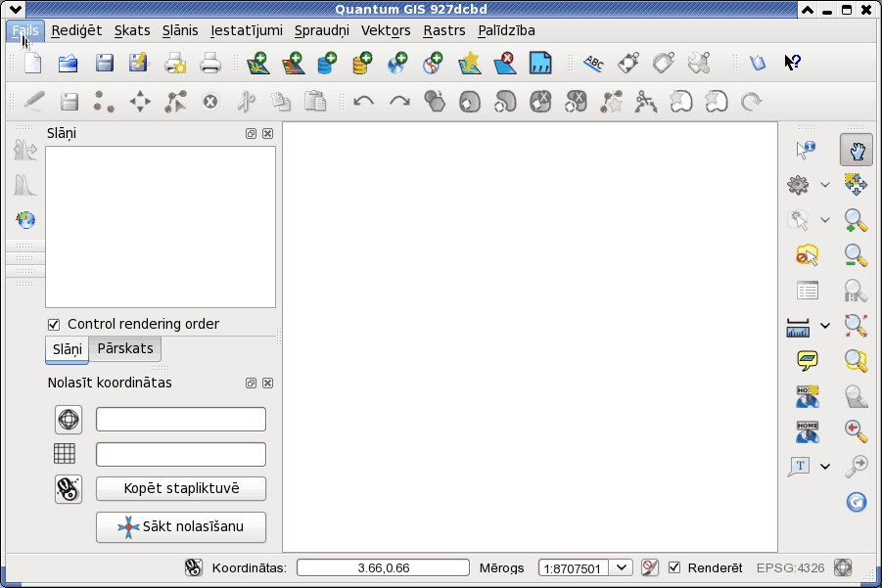
Task: Add a PostGIS layer icon
Action: click(x=327, y=63)
